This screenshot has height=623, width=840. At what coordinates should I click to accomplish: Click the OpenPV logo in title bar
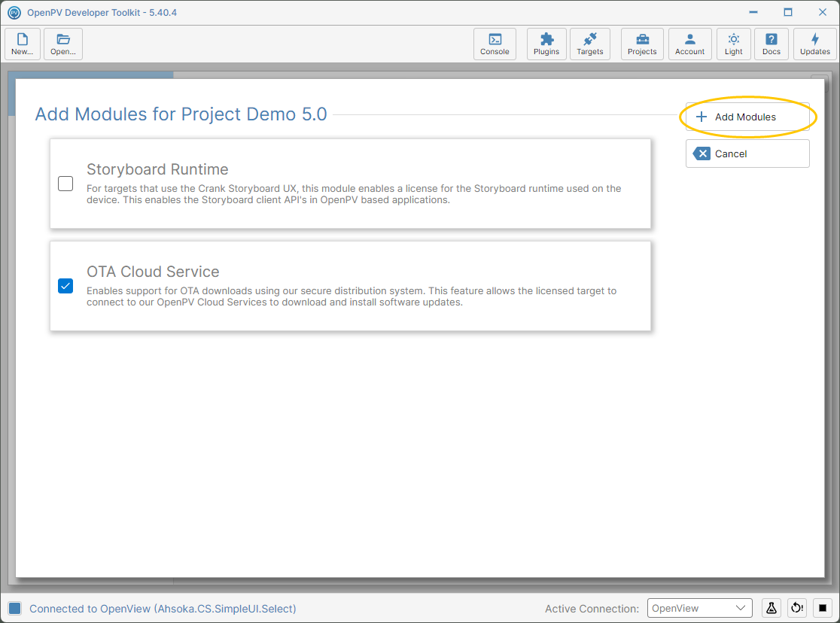point(14,12)
